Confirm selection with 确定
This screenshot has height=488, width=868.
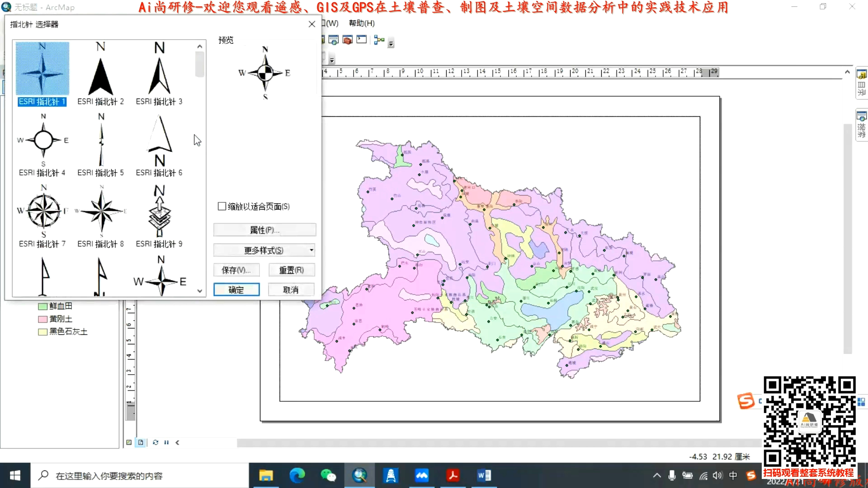(236, 290)
